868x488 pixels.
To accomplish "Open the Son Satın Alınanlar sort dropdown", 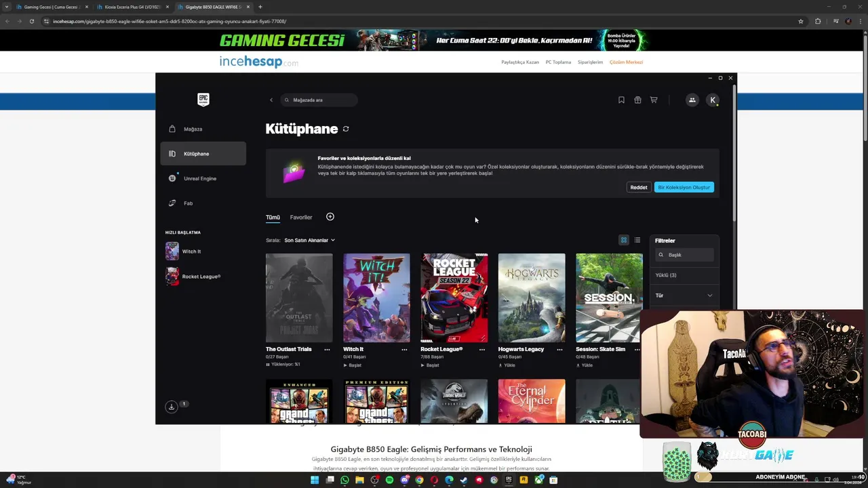I will [309, 240].
